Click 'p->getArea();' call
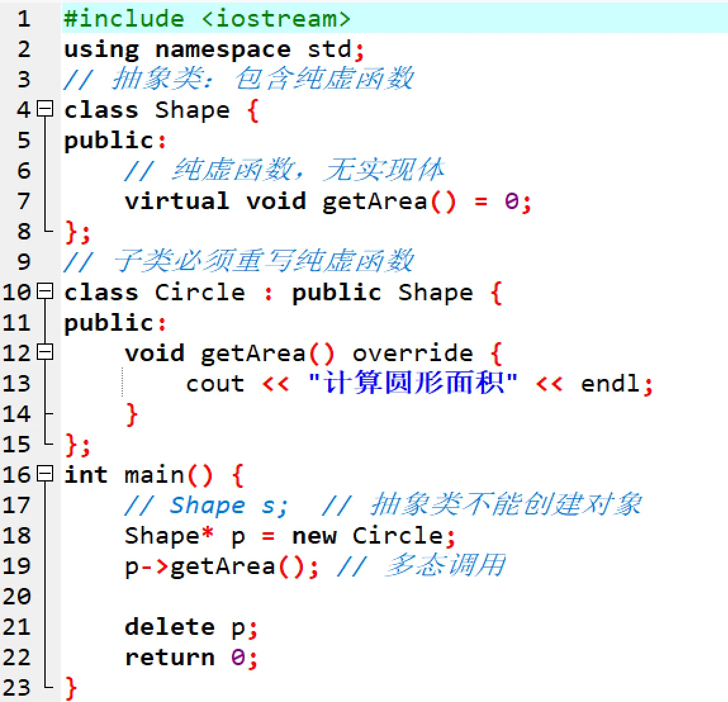The image size is (728, 702). 222,567
